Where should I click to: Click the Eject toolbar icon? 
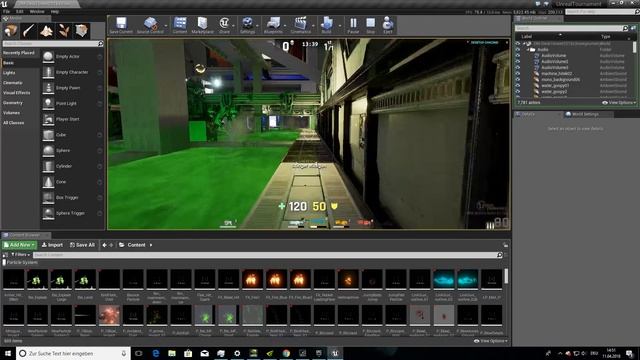(388, 24)
